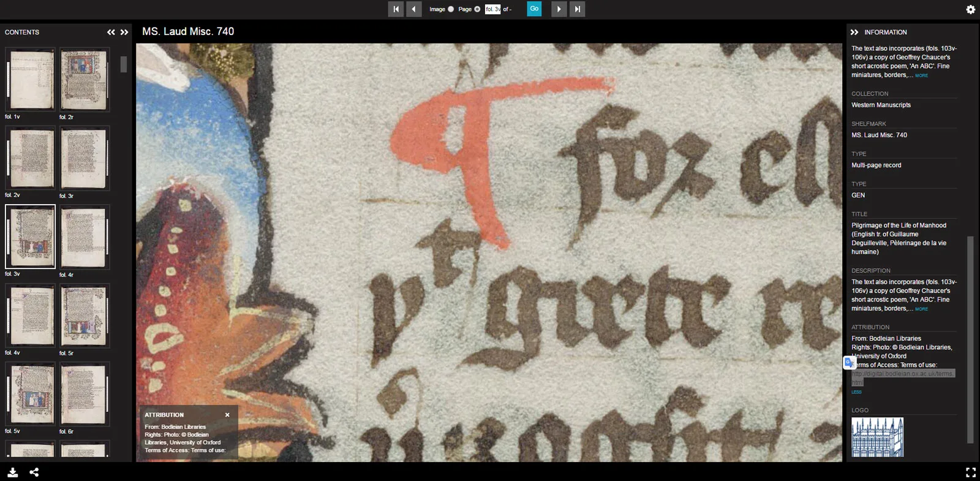
Task: Open thumbnail fol. 6r
Action: [x=84, y=394]
